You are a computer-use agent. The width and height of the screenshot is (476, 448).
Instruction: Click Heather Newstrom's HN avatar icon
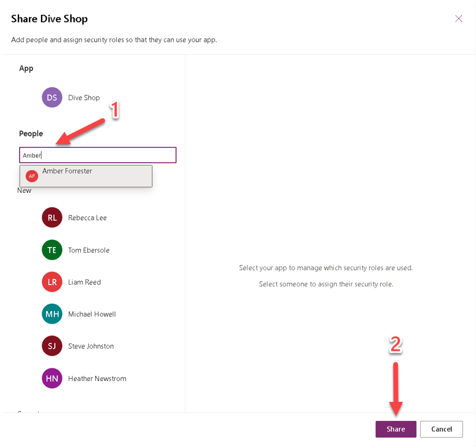click(51, 378)
